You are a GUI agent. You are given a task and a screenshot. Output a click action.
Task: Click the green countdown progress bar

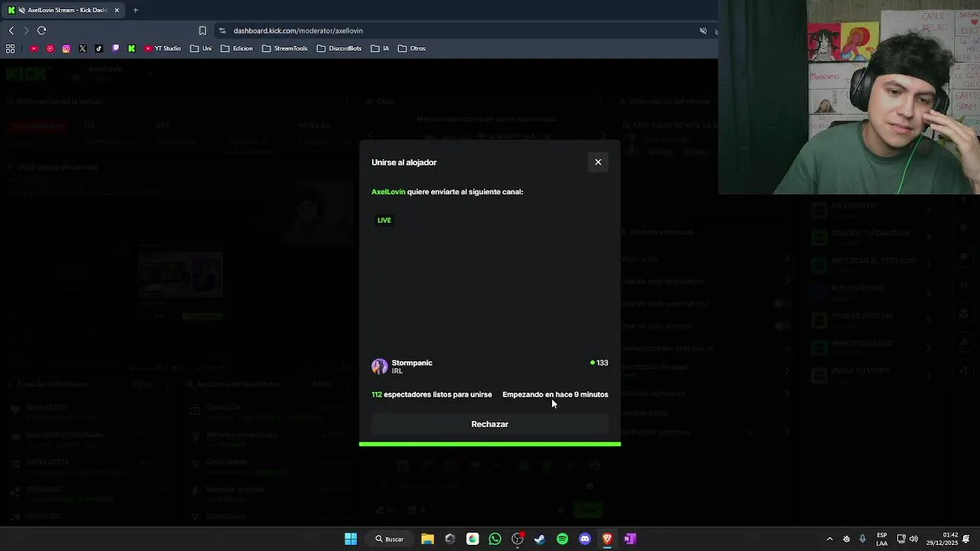pyautogui.click(x=490, y=444)
